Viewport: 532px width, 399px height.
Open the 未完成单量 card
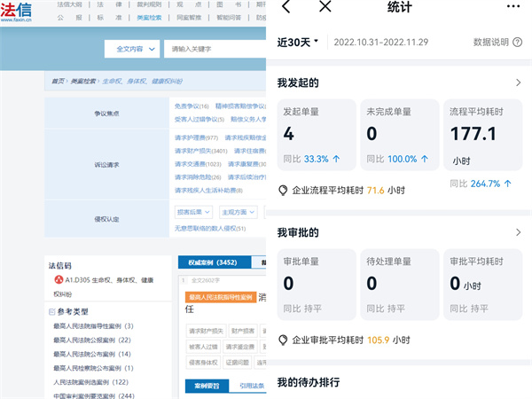[400, 135]
